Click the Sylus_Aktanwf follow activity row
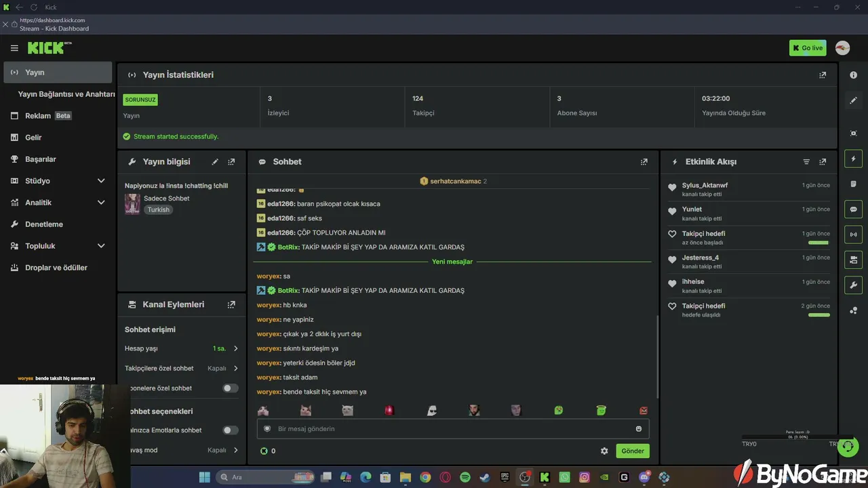This screenshot has width=868, height=488. [749, 189]
